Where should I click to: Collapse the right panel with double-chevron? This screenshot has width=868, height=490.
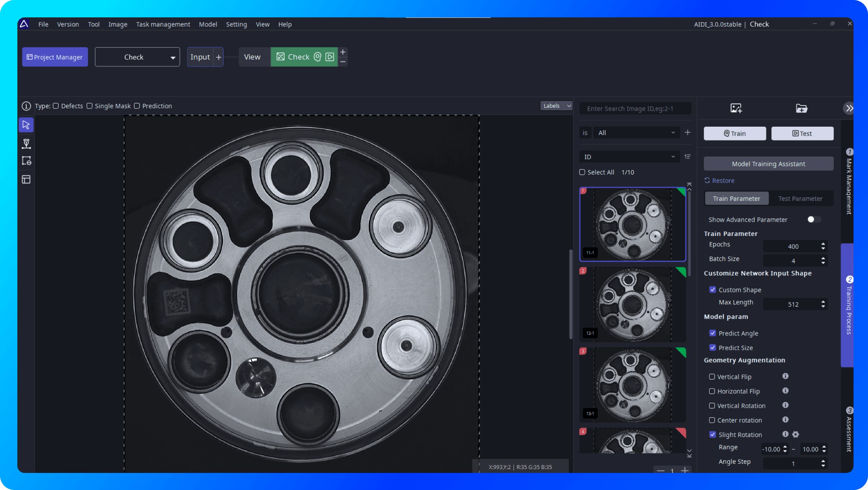coord(849,108)
